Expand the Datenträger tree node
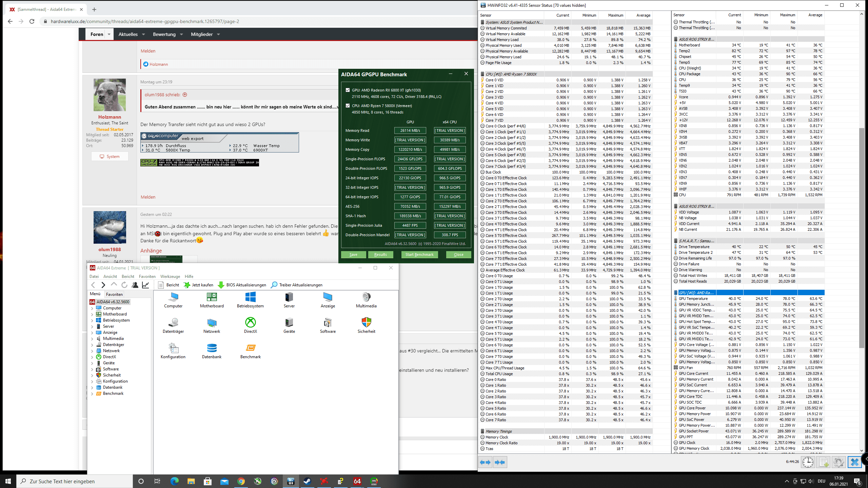 [x=92, y=345]
